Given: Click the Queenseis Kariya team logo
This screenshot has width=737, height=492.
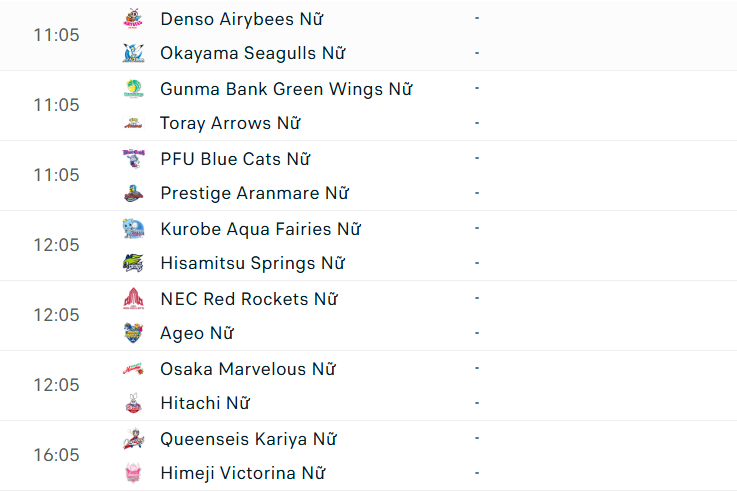Looking at the screenshot, I should click(x=133, y=439).
